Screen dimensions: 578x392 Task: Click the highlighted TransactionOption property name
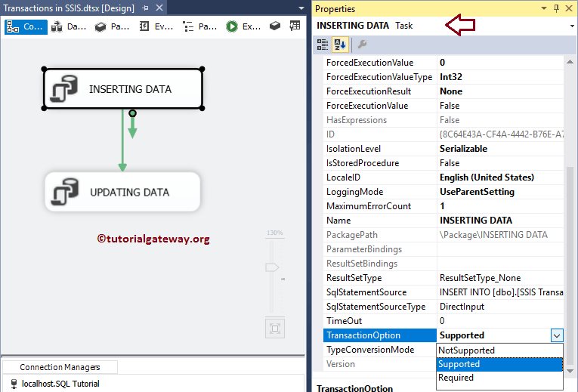(380, 335)
